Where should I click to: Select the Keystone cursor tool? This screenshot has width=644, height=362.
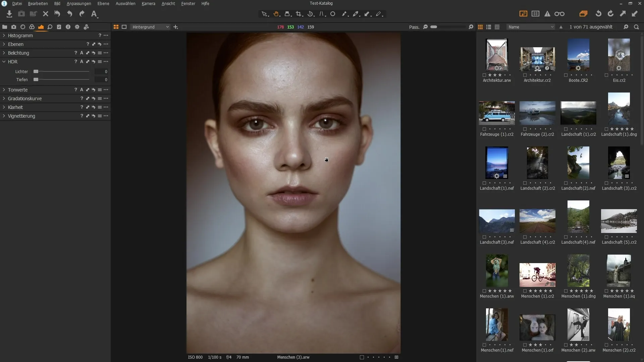pyautogui.click(x=322, y=14)
